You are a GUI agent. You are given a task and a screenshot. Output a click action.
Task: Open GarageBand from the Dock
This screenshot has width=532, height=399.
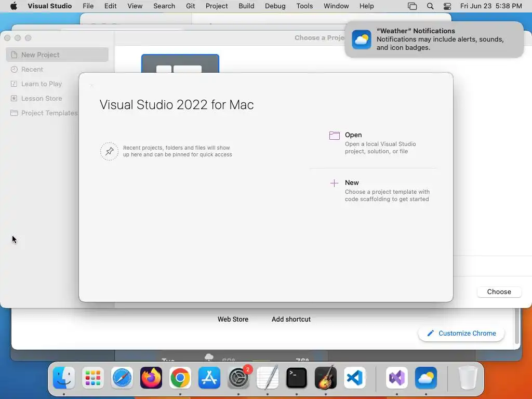[x=326, y=378]
